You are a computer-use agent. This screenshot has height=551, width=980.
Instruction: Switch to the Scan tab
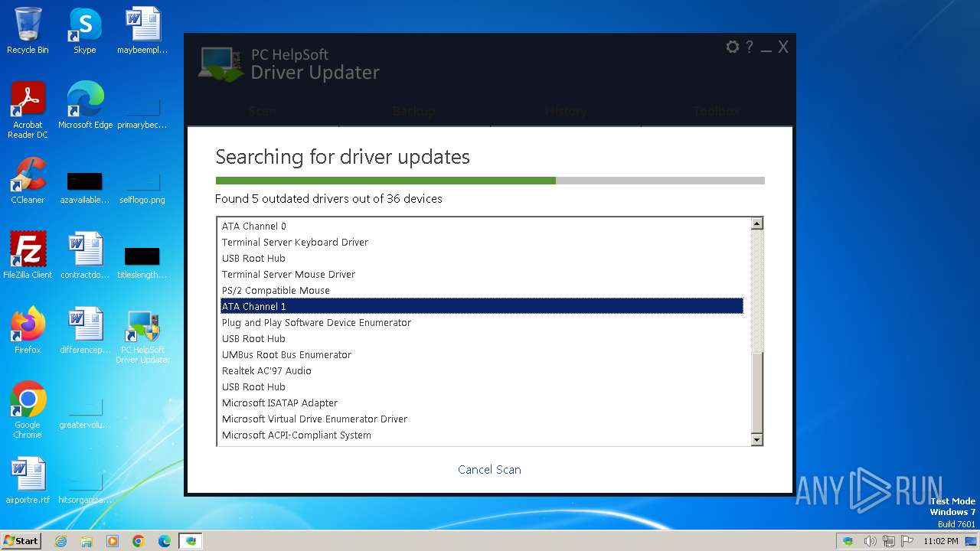click(x=263, y=111)
